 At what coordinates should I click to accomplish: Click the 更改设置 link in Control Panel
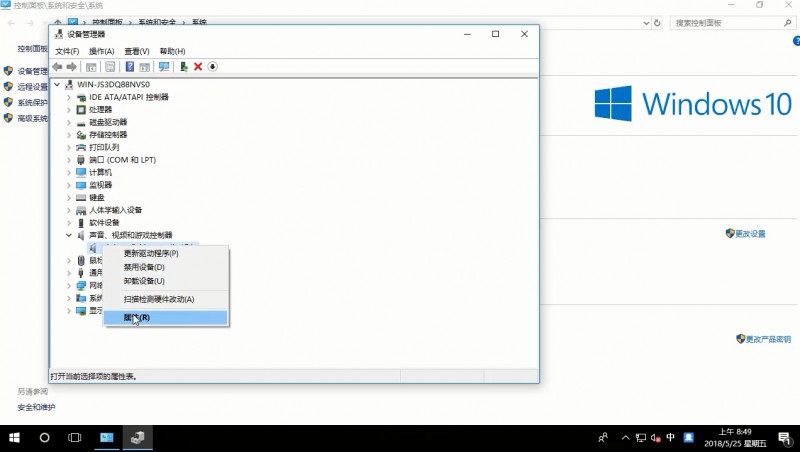[x=750, y=234]
